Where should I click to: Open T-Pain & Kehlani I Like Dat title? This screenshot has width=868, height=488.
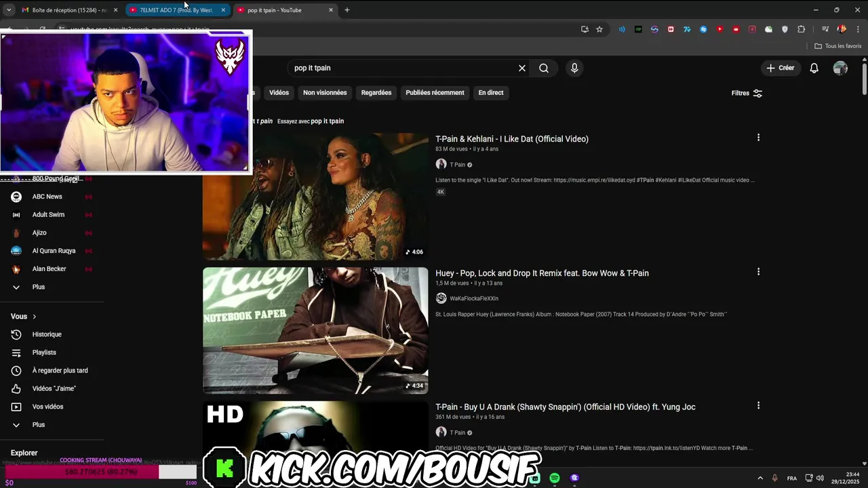coord(512,139)
